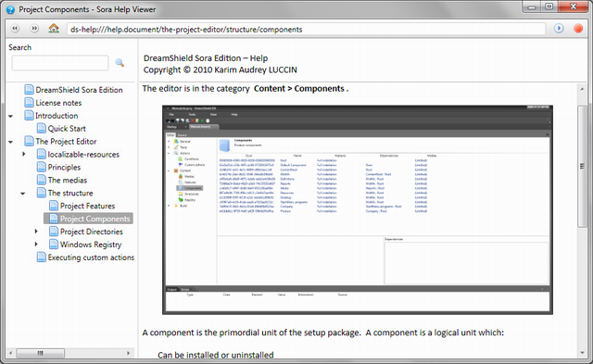Click the Introduction page icon

[29, 115]
